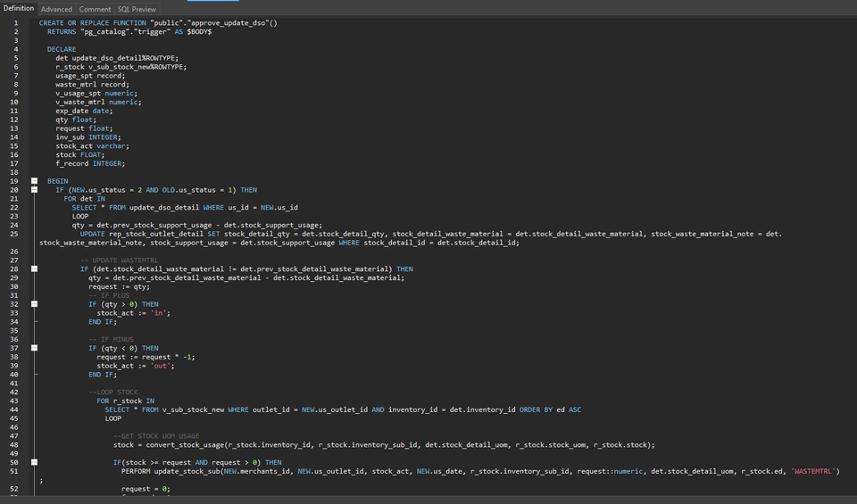Click the CREATE OR REPLACE FUNCTION line
This screenshot has height=504, width=857.
[158, 23]
